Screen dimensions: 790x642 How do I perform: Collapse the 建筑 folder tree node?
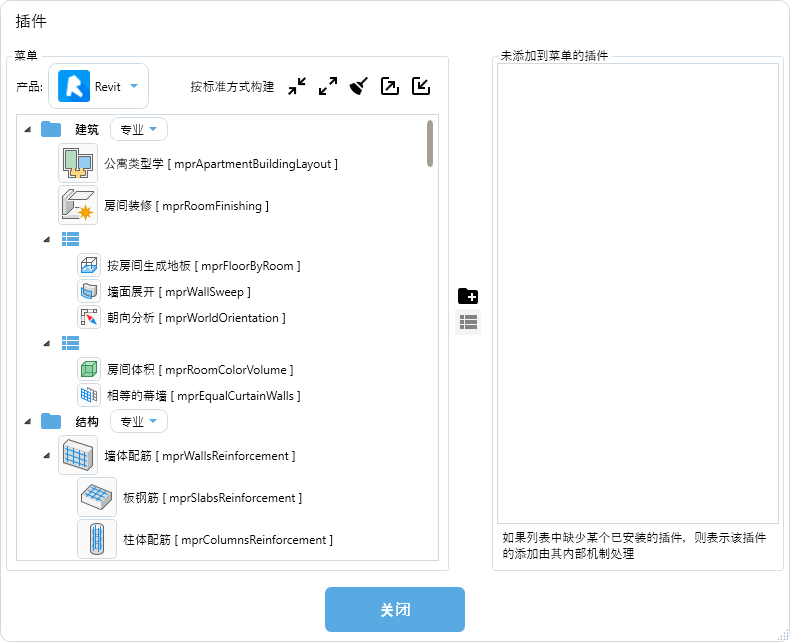pyautogui.click(x=27, y=129)
